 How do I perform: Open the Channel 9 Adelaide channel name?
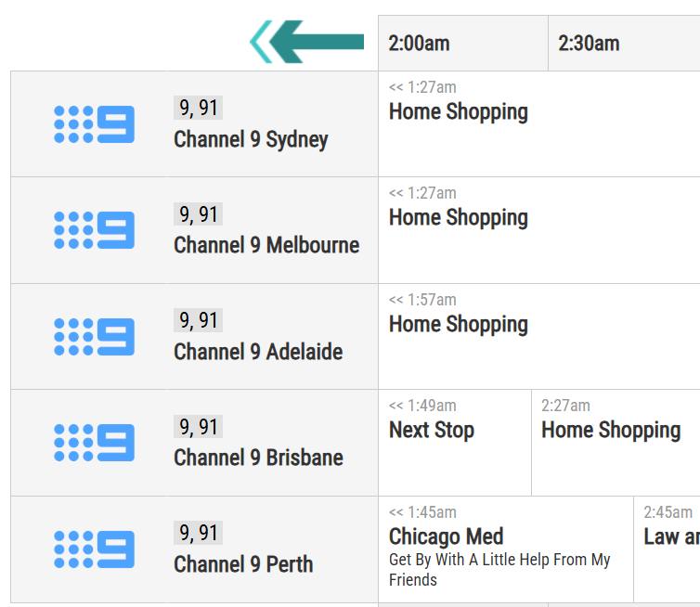[258, 352]
